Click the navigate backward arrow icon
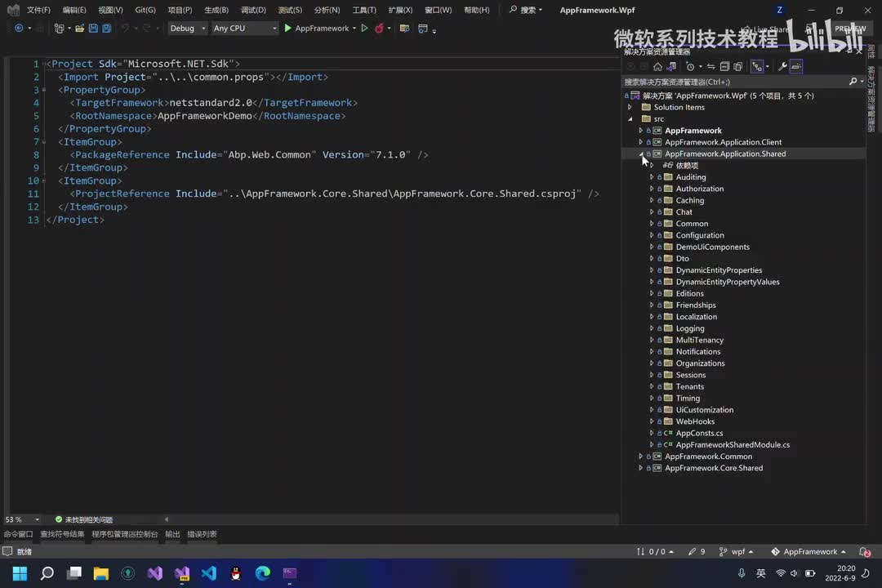 tap(19, 28)
